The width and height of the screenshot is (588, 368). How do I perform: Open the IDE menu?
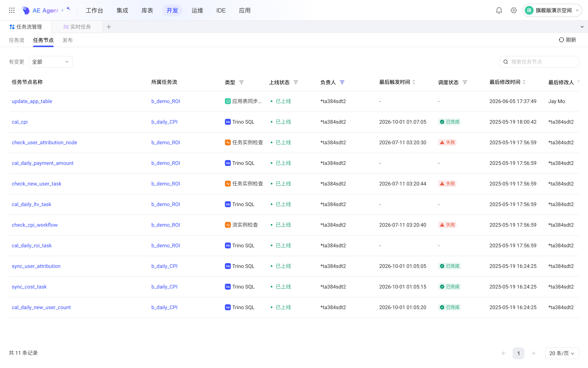coord(221,10)
